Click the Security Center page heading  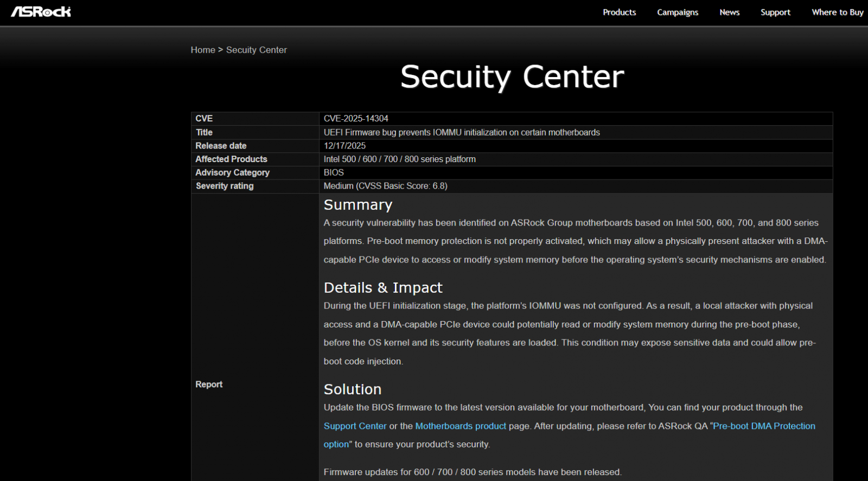click(512, 77)
